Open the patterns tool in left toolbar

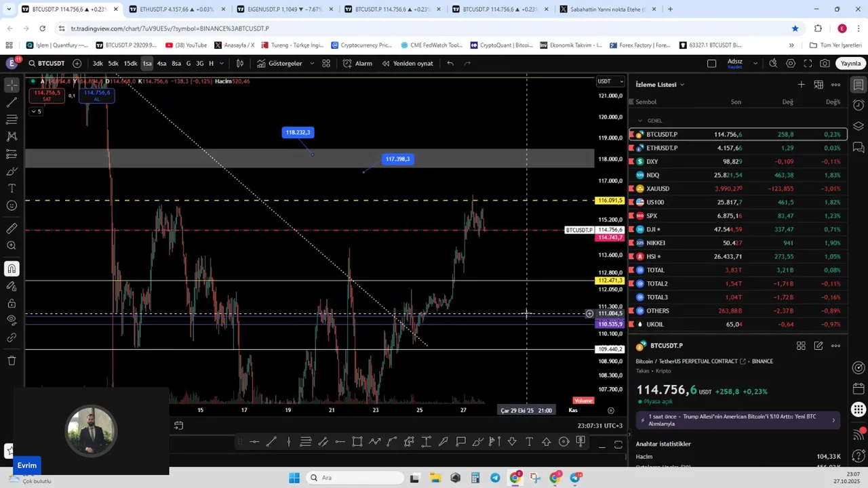point(12,136)
